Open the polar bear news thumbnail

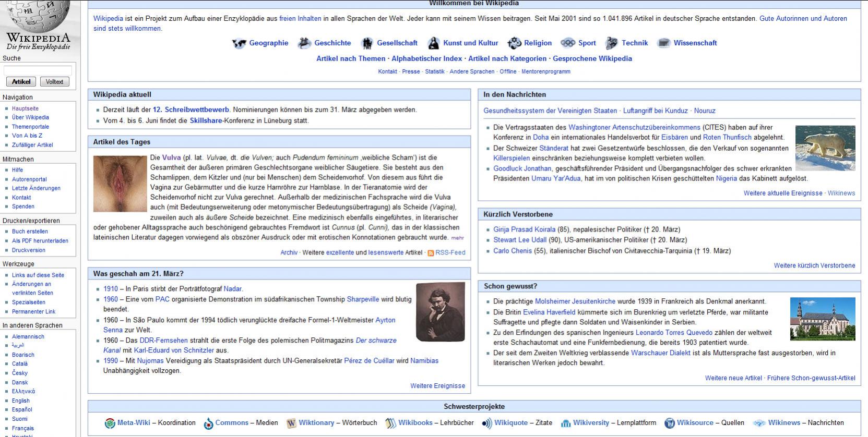click(825, 148)
